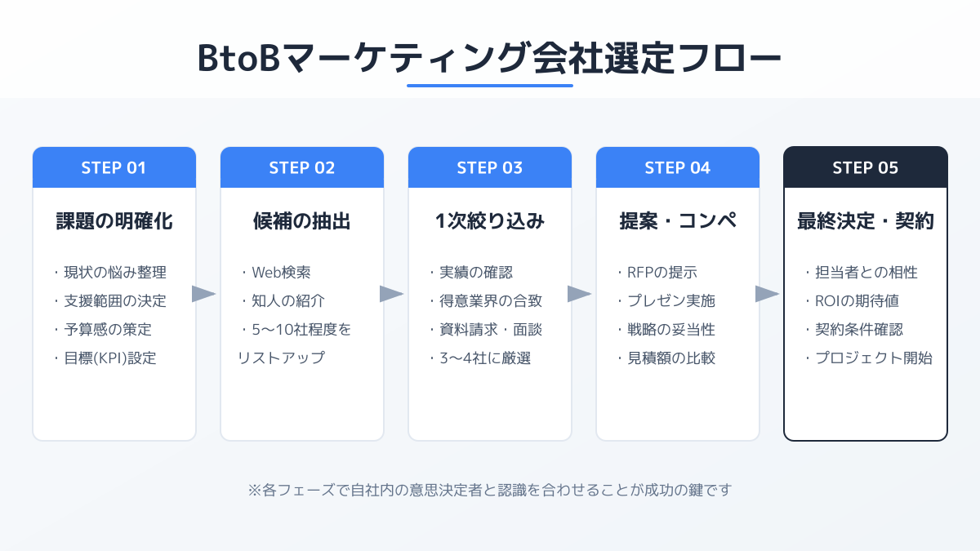This screenshot has height=551, width=980.
Task: Select the STEP 04 header
Action: point(678,168)
